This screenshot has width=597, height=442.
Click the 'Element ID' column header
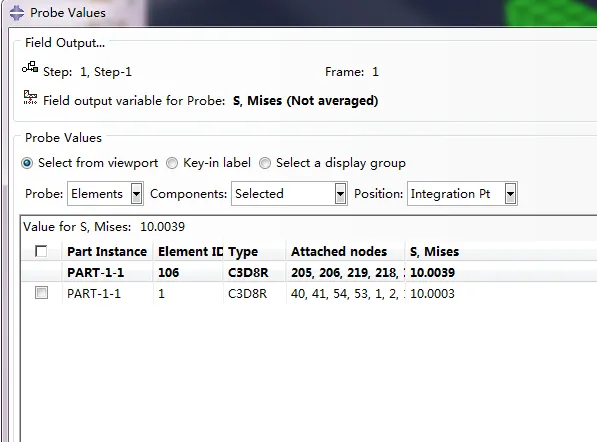pyautogui.click(x=188, y=252)
